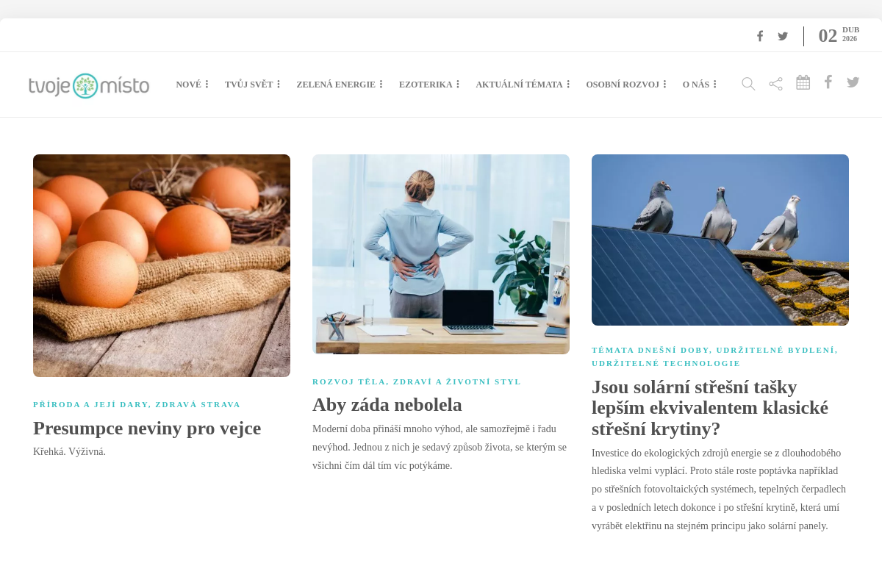Open the search magnifier icon
The height and width of the screenshot is (588, 882).
[748, 84]
